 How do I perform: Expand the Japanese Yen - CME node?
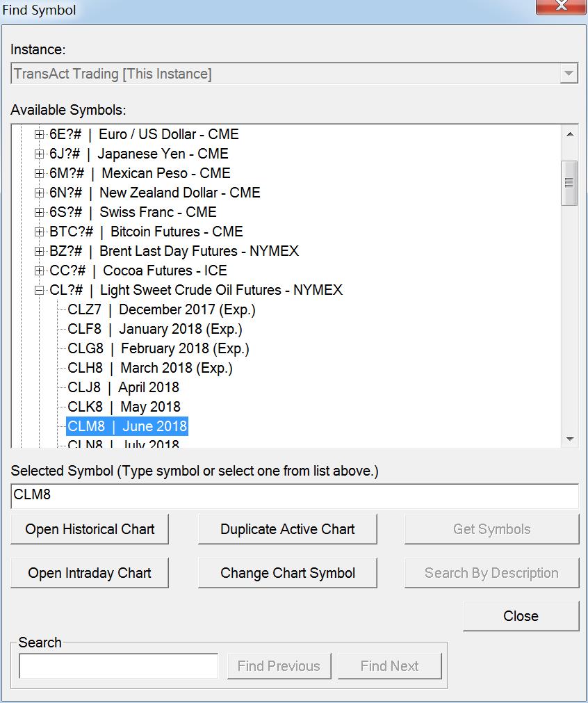[39, 154]
